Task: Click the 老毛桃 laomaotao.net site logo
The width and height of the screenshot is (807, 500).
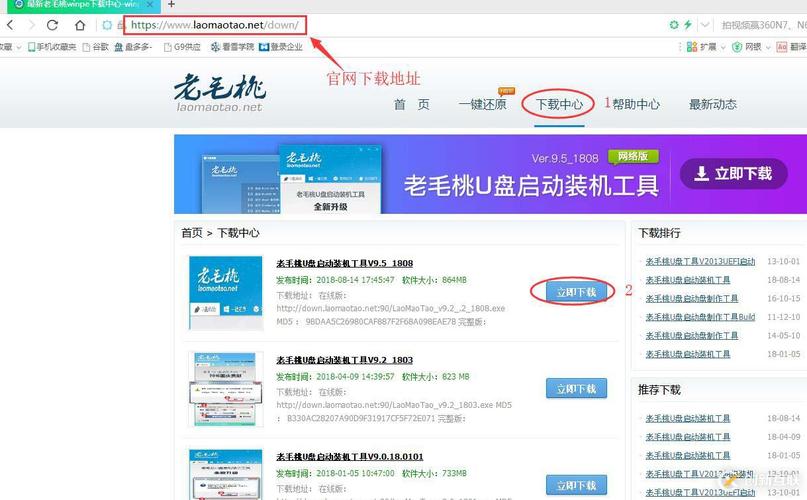Action: pos(220,93)
